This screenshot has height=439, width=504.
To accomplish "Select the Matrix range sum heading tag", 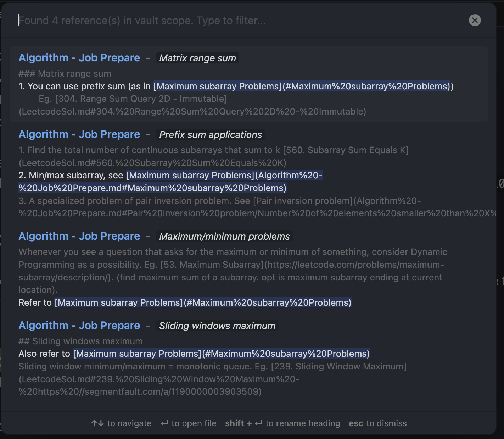I will [x=197, y=58].
